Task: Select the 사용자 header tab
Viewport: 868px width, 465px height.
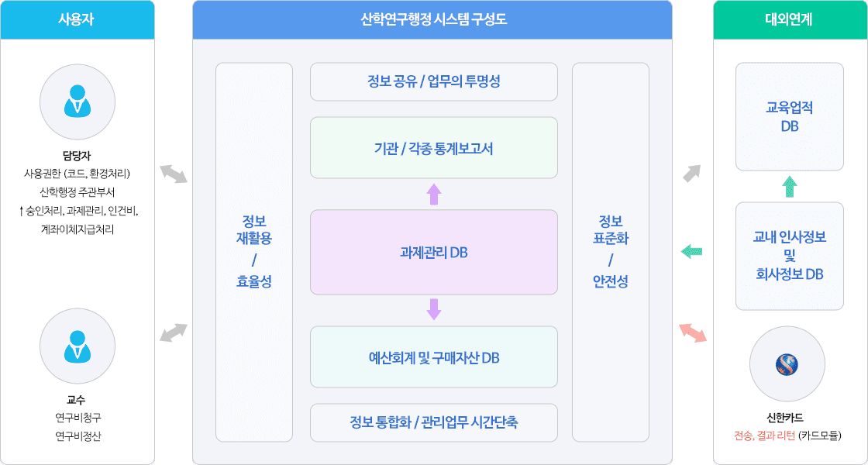Action: [x=77, y=19]
